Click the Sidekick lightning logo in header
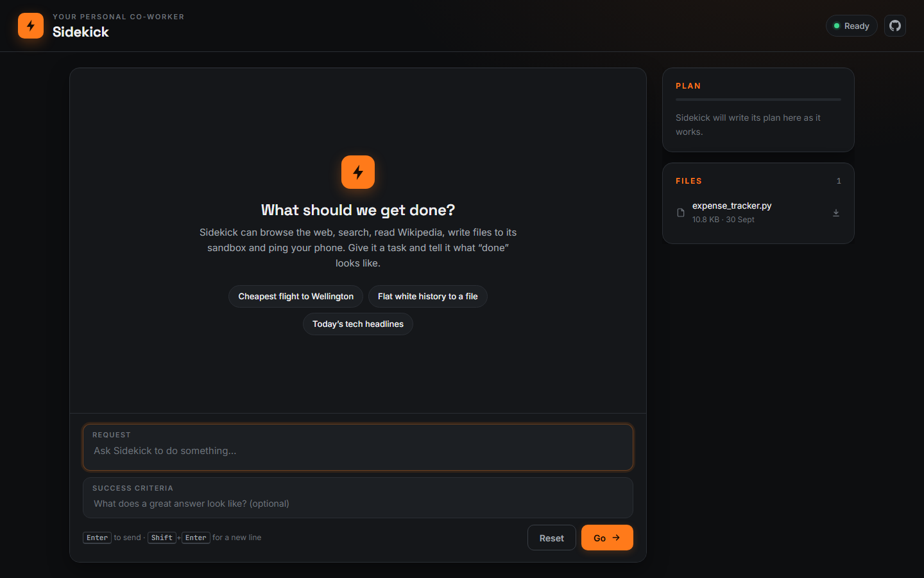The image size is (924, 578). [31, 26]
